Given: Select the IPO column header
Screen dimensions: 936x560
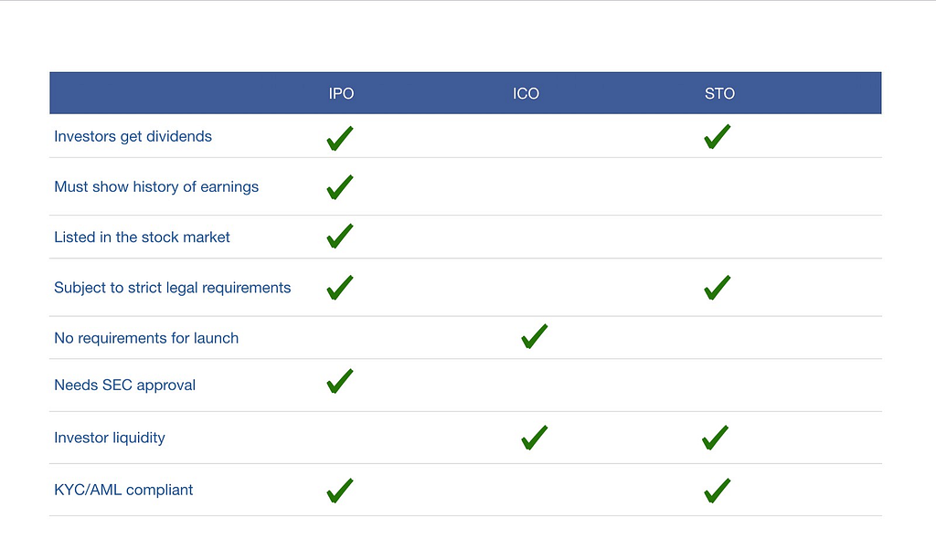Looking at the screenshot, I should click(x=342, y=93).
